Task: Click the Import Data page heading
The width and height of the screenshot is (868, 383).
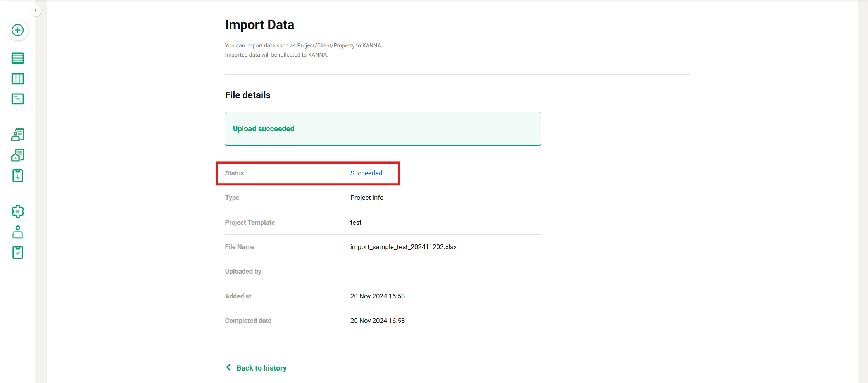Action: click(x=259, y=25)
